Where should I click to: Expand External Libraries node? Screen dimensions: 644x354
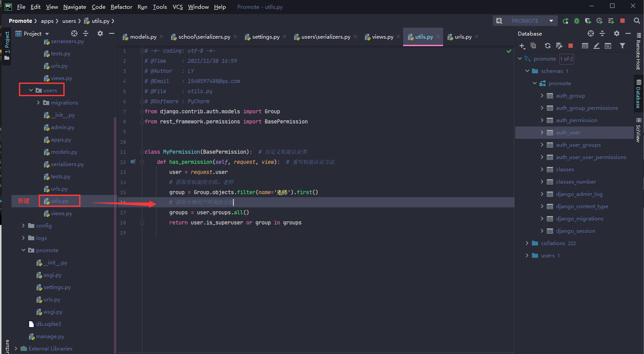pyautogui.click(x=16, y=349)
